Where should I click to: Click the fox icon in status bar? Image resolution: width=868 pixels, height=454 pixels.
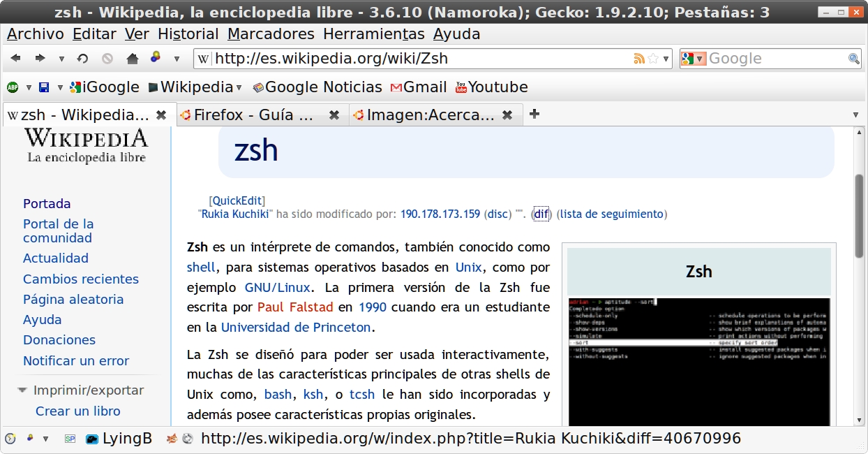tap(172, 439)
